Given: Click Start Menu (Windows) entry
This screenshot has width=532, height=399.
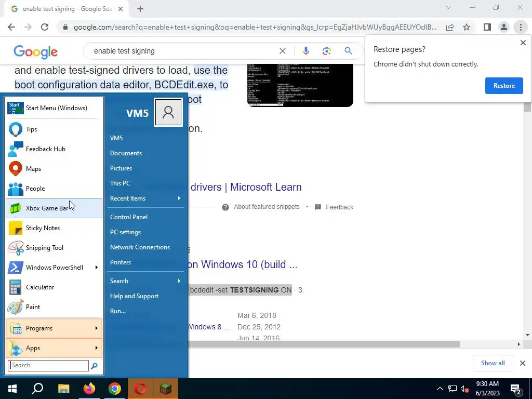Looking at the screenshot, I should (54, 108).
